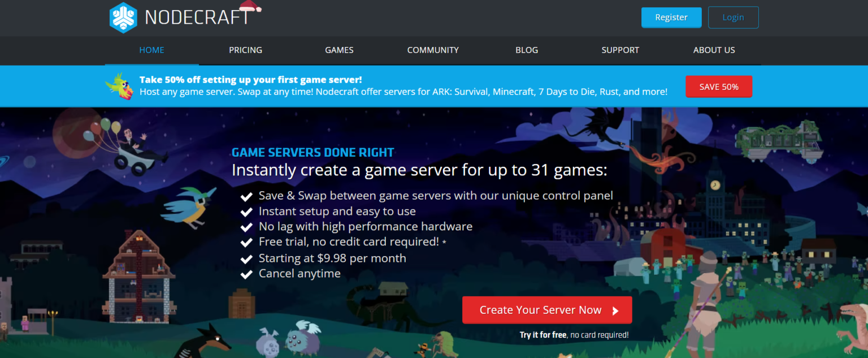
Task: Click the Nodecraft hexagon logo icon
Action: [123, 18]
